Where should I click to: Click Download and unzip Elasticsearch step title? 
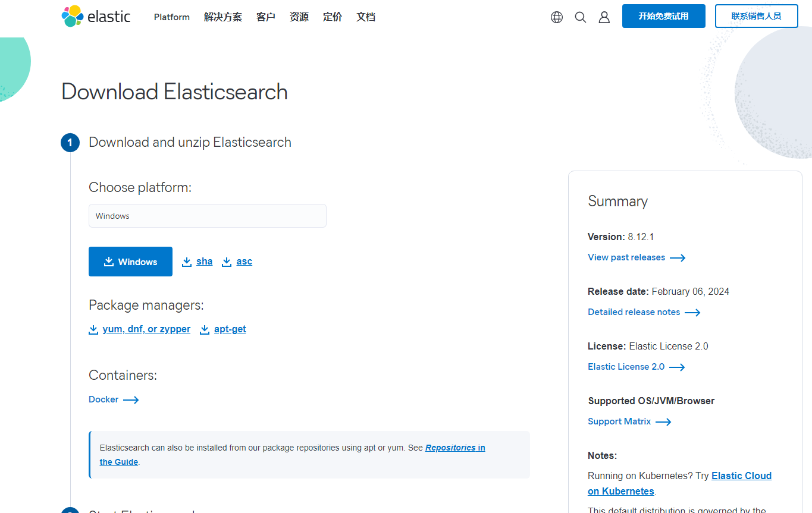190,142
